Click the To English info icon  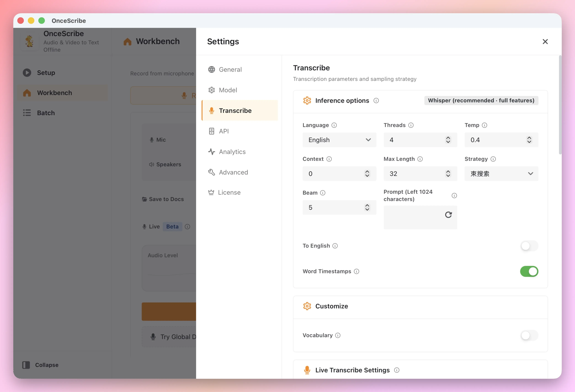335,246
